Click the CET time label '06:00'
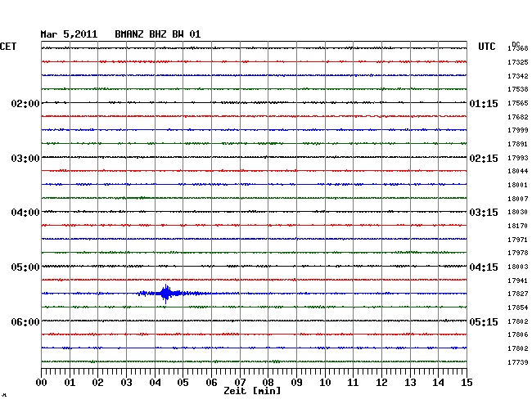 click(x=25, y=321)
